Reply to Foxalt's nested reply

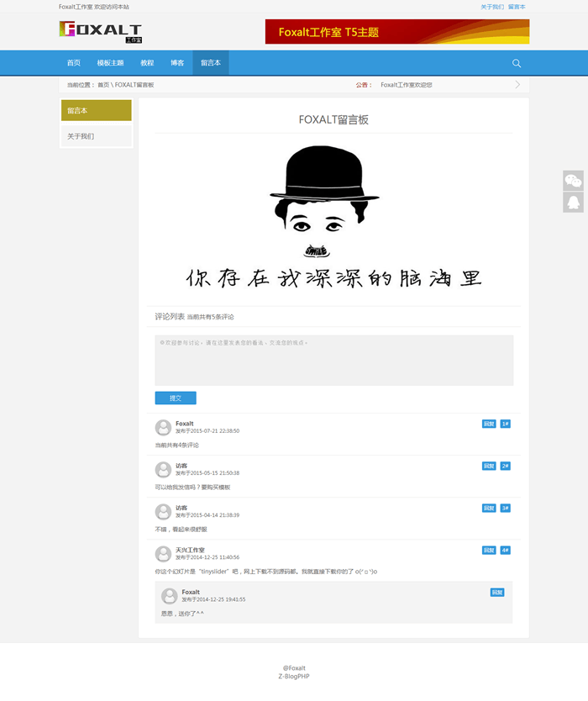pos(497,593)
